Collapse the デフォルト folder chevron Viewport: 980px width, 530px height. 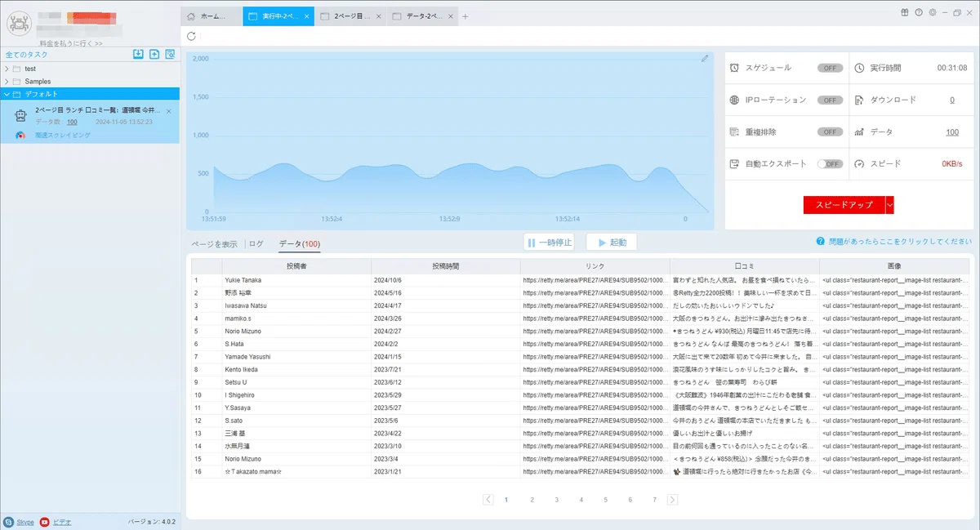7,94
